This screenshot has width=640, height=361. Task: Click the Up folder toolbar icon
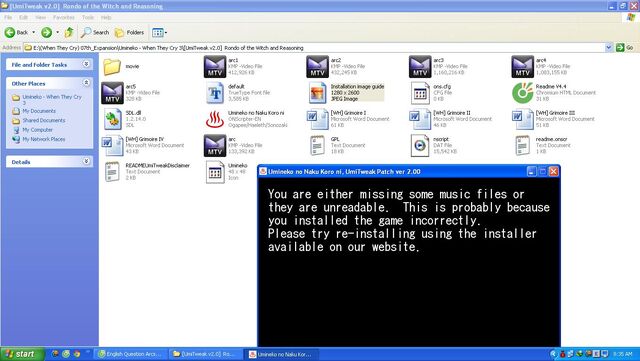pyautogui.click(x=69, y=32)
